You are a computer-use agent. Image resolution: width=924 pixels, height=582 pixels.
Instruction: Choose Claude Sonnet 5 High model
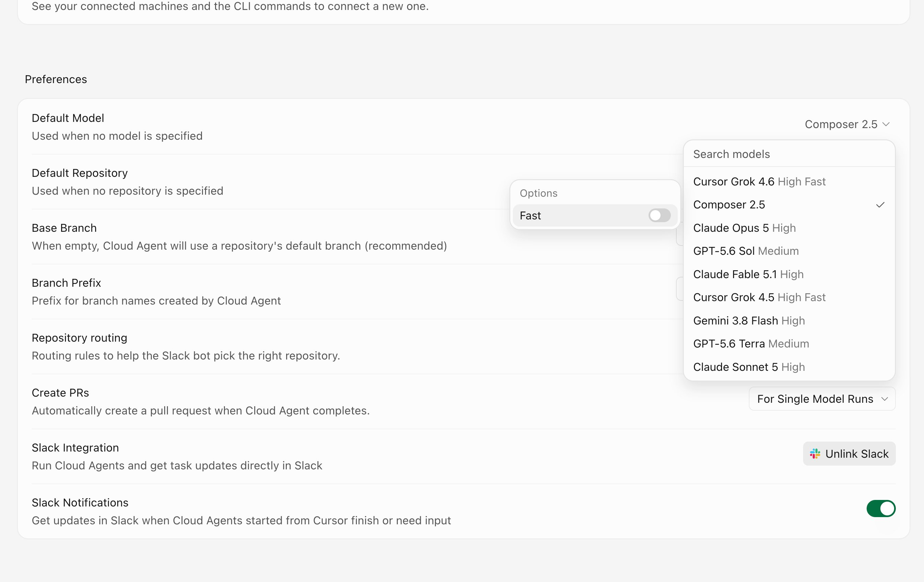click(x=789, y=367)
